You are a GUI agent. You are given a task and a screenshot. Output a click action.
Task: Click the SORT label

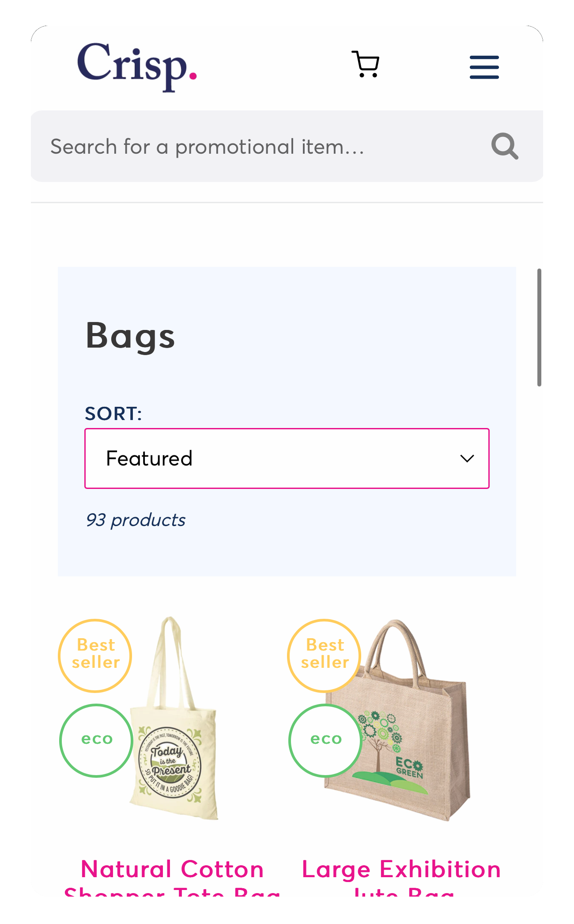113,414
